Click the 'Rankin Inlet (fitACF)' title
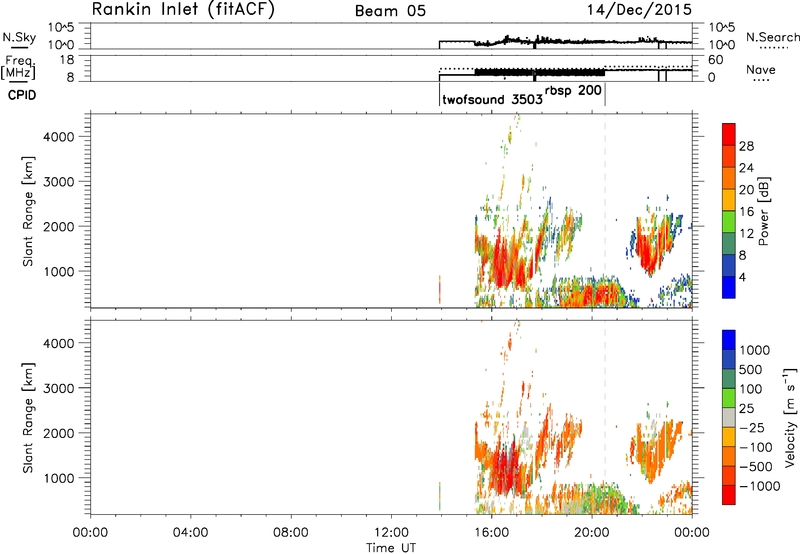Viewport: 800px width, 554px height. [183, 9]
